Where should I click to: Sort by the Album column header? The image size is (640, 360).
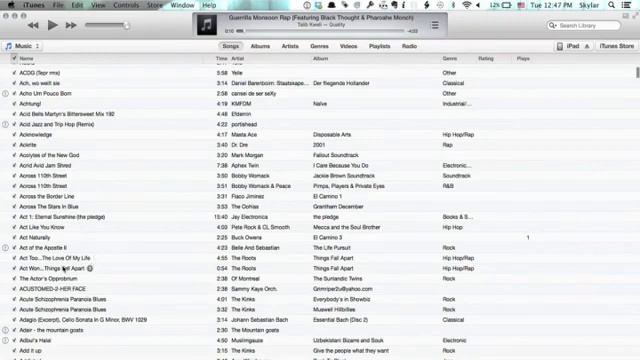tap(320, 58)
